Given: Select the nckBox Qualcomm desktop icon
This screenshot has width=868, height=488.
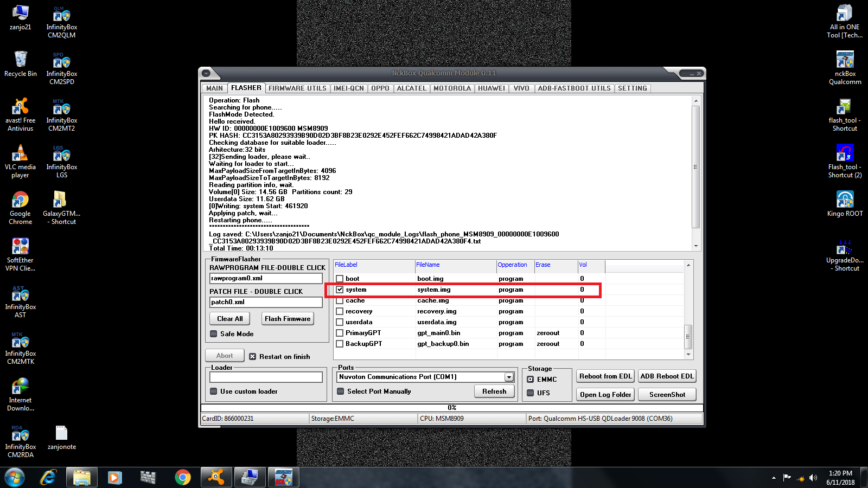Looking at the screenshot, I should 845,68.
